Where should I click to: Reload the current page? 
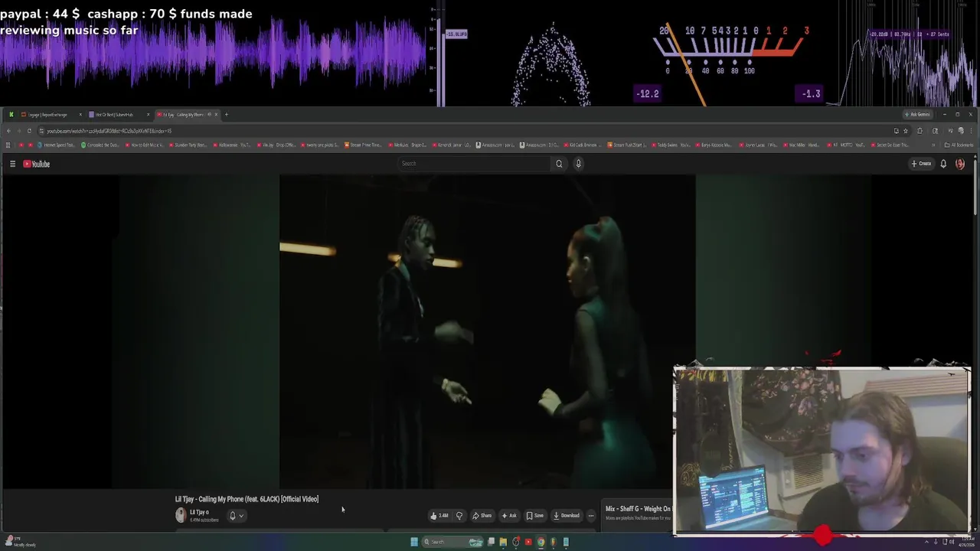29,131
